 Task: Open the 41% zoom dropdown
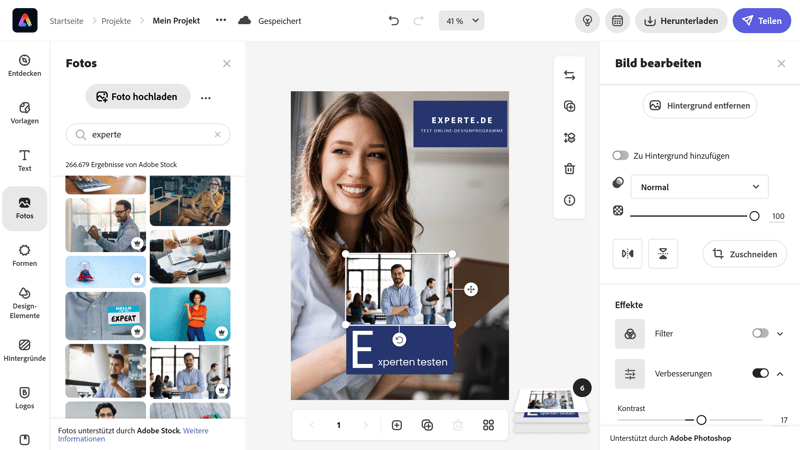[x=461, y=21]
